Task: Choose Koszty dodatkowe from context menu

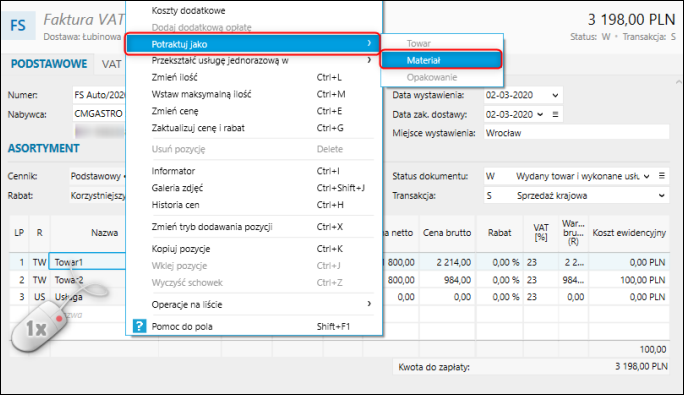Action: pos(254,10)
